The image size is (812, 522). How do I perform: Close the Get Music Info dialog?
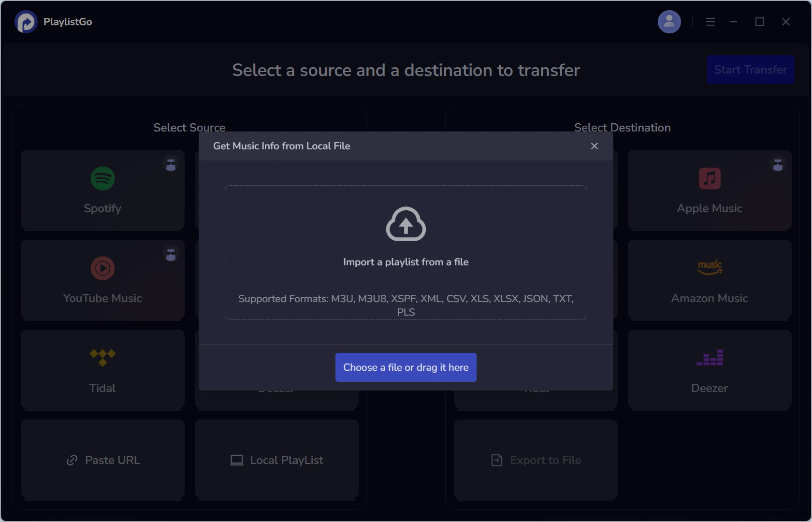(594, 146)
